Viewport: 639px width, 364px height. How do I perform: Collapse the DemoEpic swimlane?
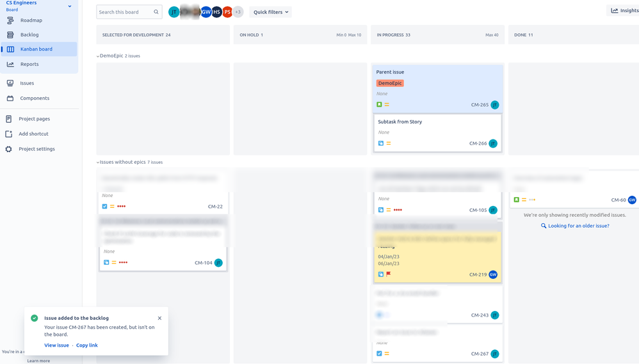click(x=98, y=56)
